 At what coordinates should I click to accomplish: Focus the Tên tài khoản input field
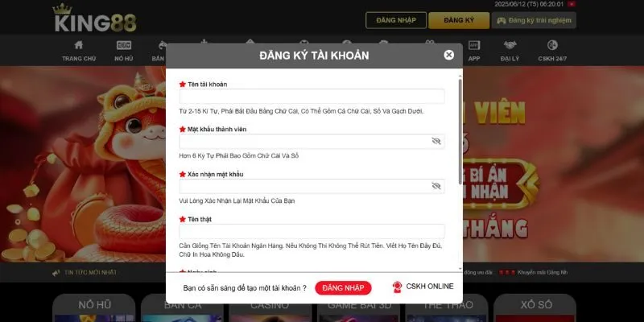point(312,96)
